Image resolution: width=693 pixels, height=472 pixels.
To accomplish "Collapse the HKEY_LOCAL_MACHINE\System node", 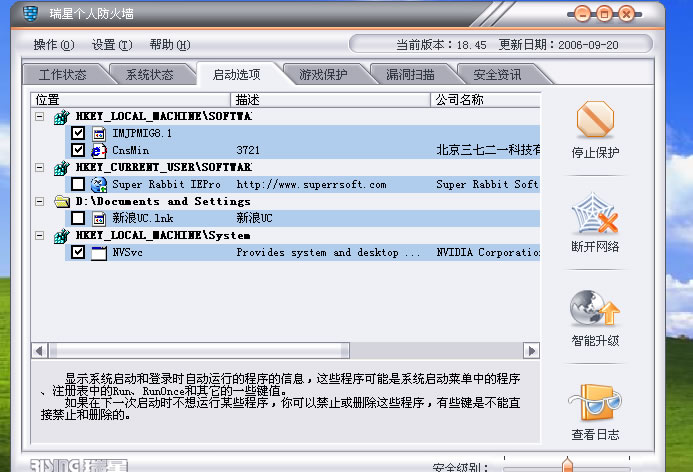I will click(39, 236).
